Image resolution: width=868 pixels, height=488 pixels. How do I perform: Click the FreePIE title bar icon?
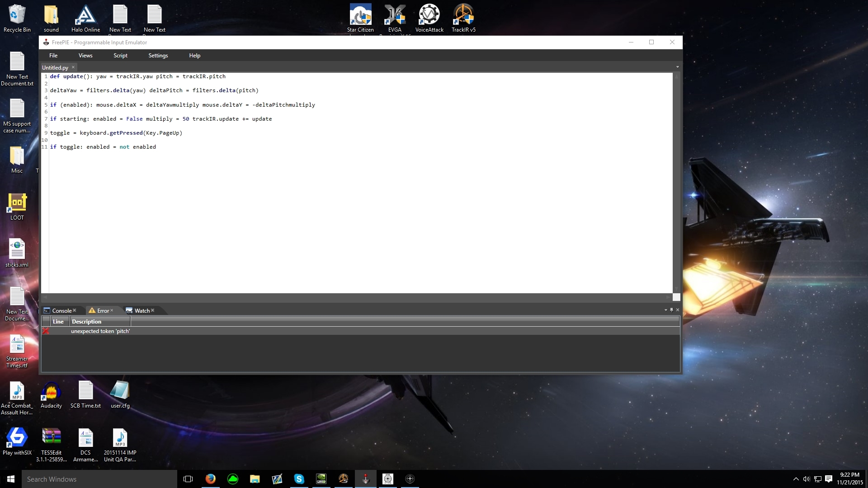(46, 42)
